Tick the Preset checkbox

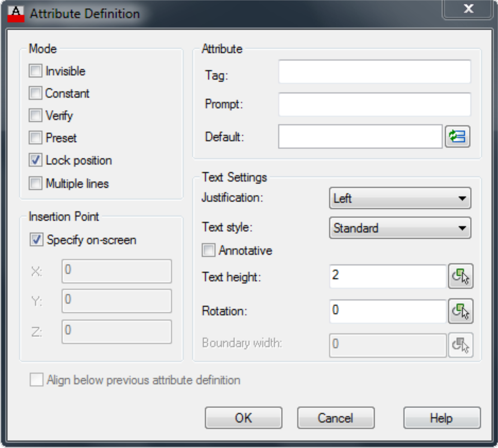(x=35, y=138)
